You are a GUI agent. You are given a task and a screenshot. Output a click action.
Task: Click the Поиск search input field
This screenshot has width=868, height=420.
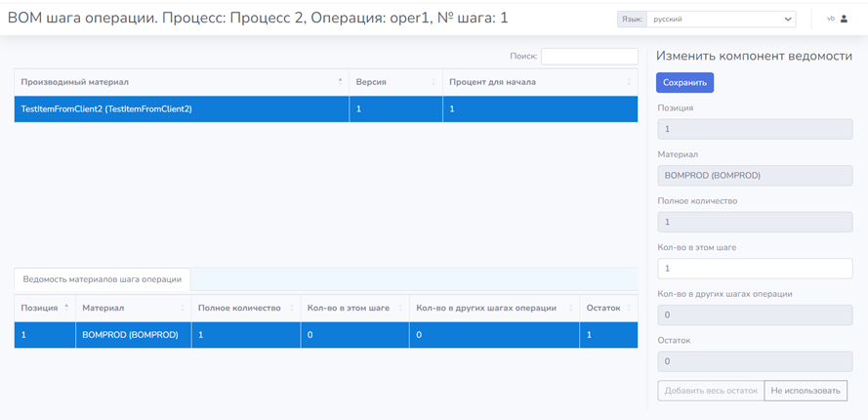590,57
